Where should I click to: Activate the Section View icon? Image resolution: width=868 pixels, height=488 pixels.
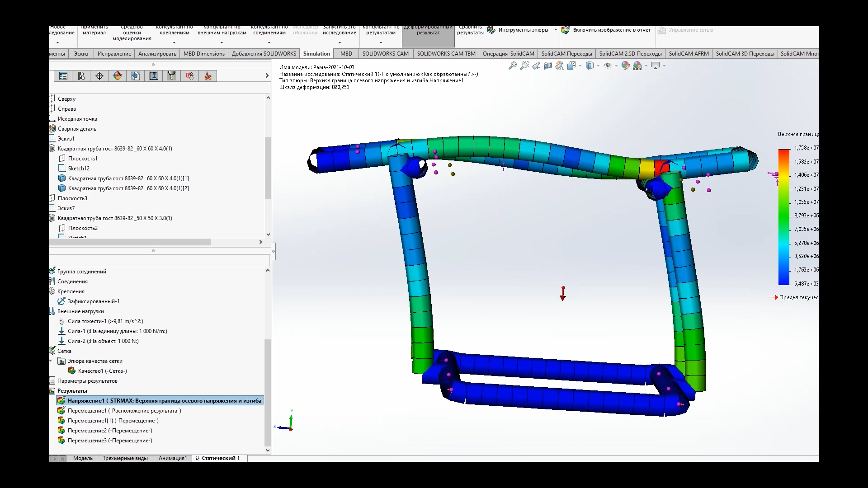pos(548,66)
